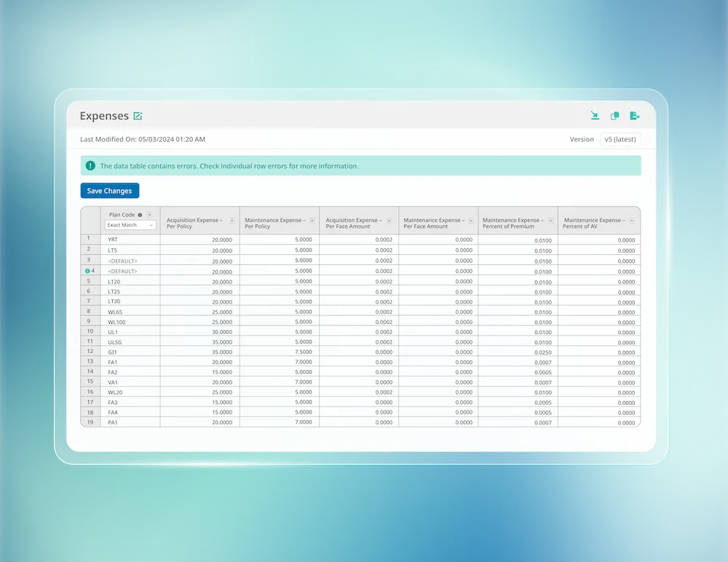The width and height of the screenshot is (728, 562).
Task: Open the Plan Code column menu arrow
Action: [x=149, y=215]
